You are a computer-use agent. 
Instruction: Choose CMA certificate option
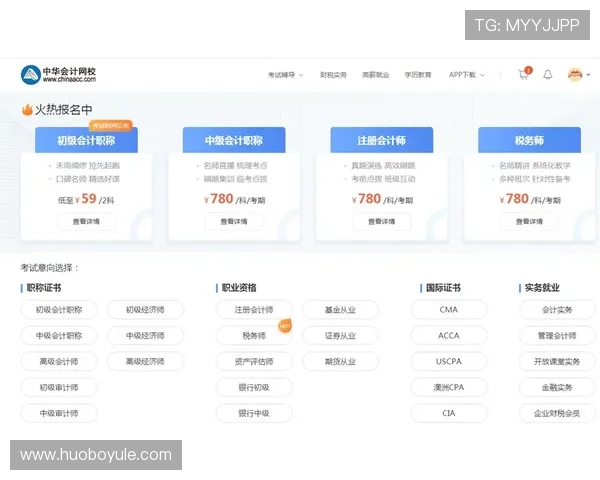(x=449, y=310)
